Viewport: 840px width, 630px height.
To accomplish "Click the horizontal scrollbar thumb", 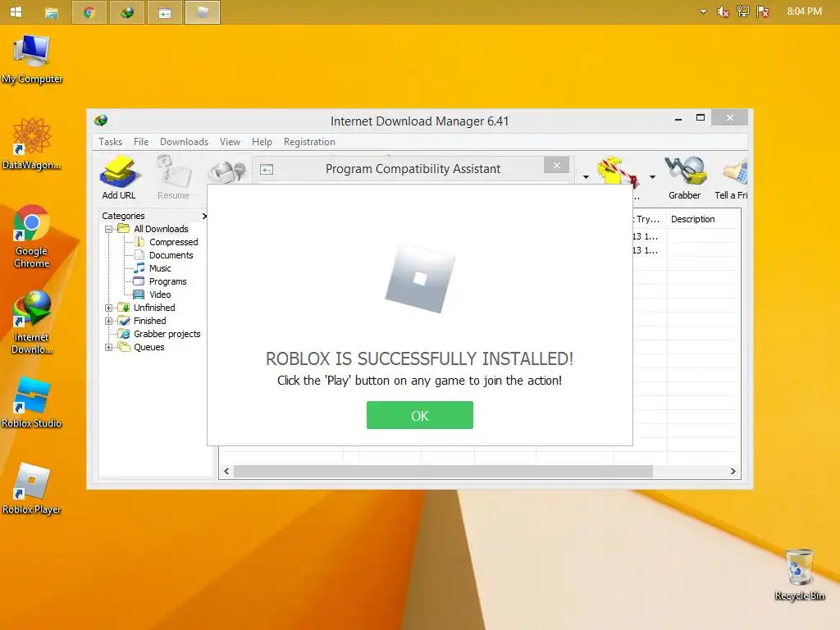I will (443, 472).
